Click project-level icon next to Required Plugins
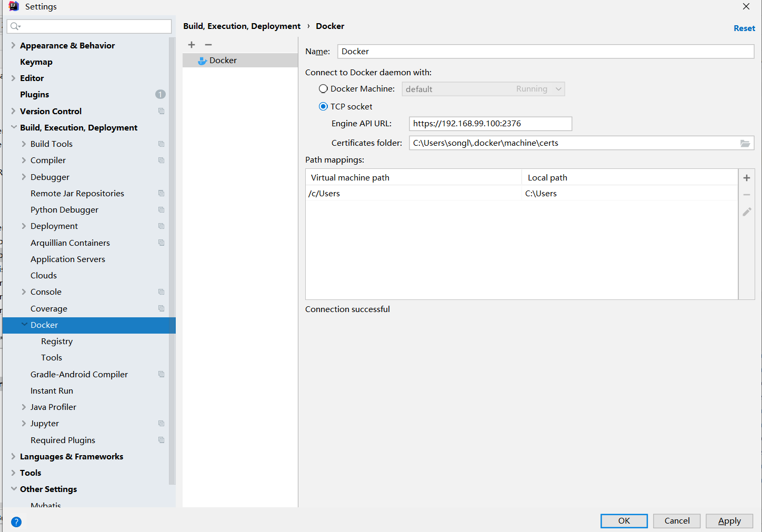The height and width of the screenshot is (532, 762). 162,440
